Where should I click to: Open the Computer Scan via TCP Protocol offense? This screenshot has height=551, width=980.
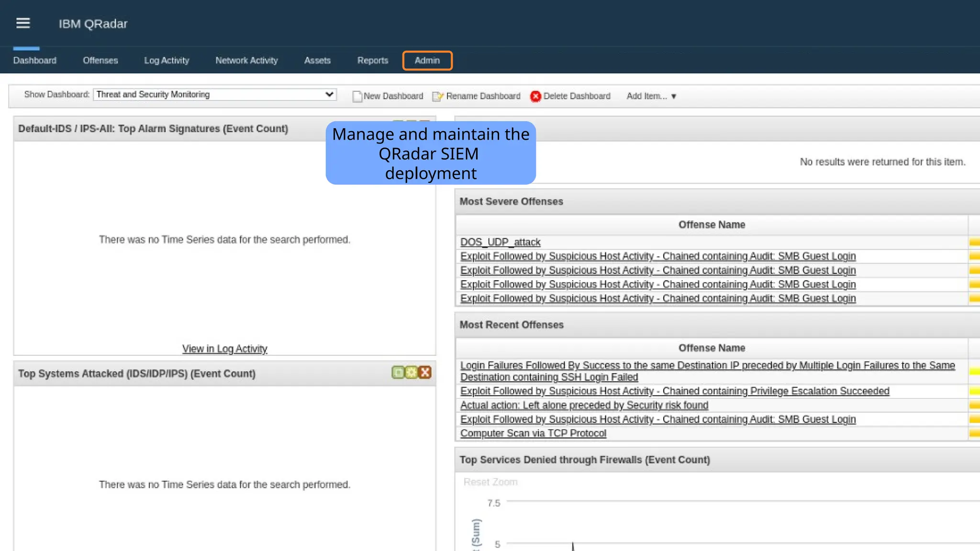click(533, 433)
